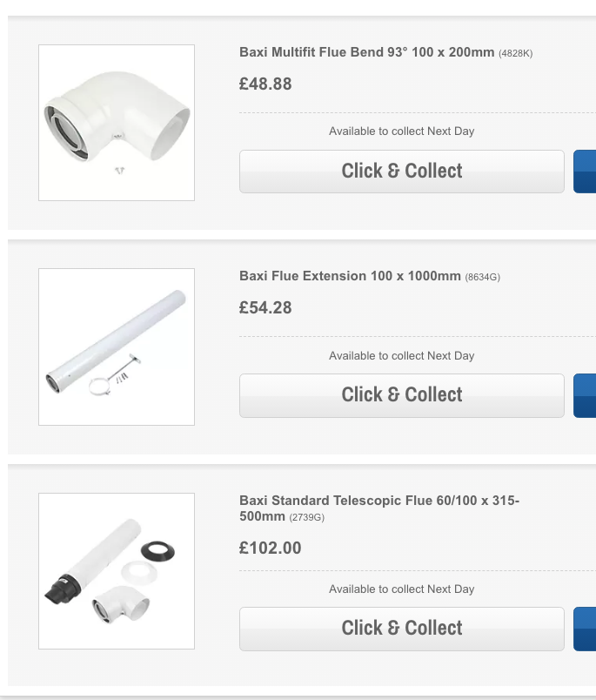Click the Flue Bend's next day availability text
Viewport: 596px width, 700px height.
coord(402,131)
